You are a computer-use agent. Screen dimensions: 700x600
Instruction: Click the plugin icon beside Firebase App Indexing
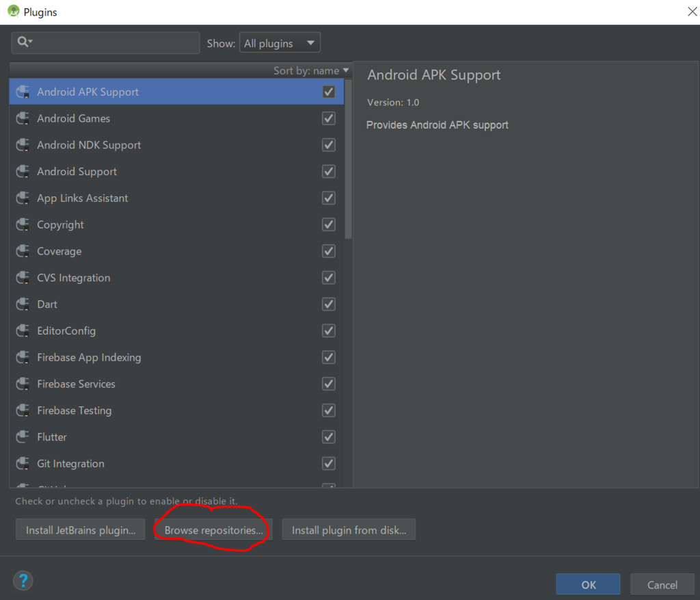(23, 357)
